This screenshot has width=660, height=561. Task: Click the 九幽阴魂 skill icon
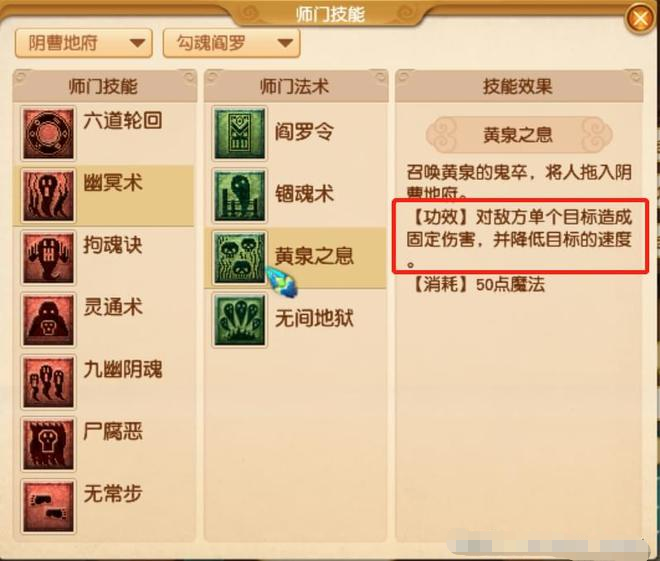coord(48,382)
